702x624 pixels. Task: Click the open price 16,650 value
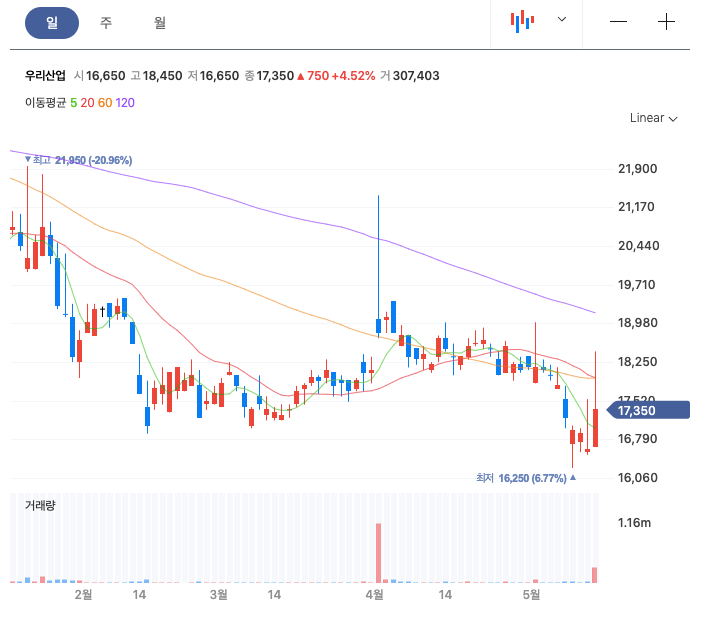(x=105, y=76)
